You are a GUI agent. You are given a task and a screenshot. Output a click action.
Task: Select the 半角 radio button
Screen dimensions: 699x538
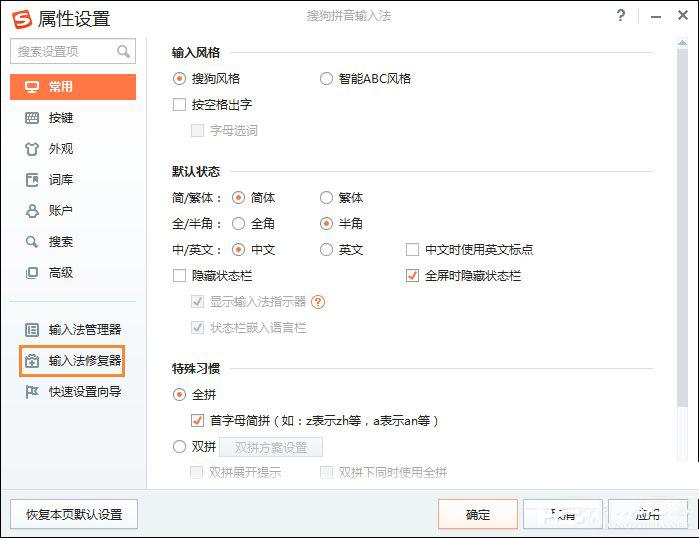[326, 223]
